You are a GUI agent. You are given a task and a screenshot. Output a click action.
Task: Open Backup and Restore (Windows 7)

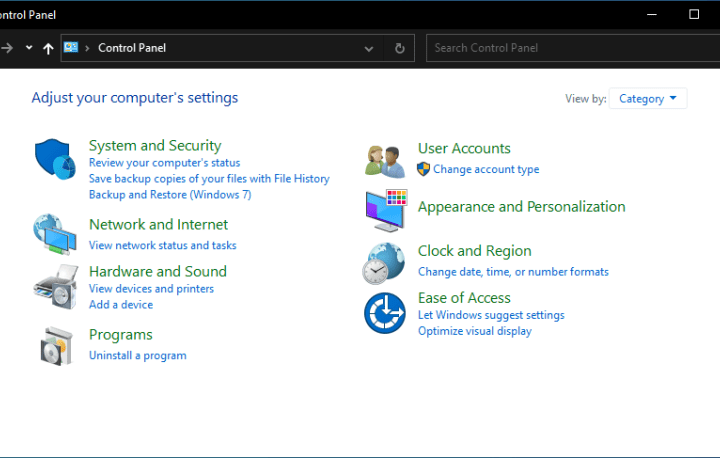point(169,194)
